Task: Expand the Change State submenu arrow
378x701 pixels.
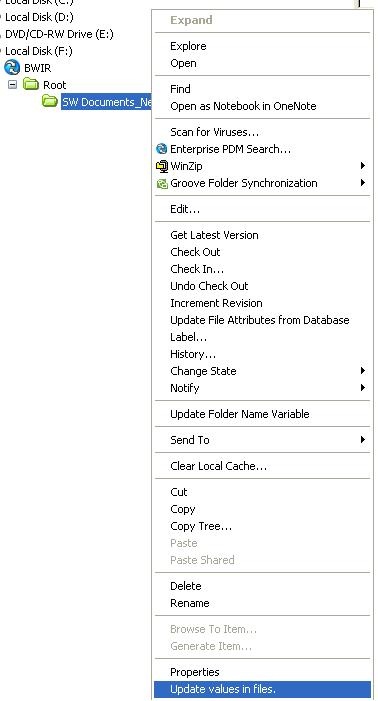Action: (x=363, y=371)
